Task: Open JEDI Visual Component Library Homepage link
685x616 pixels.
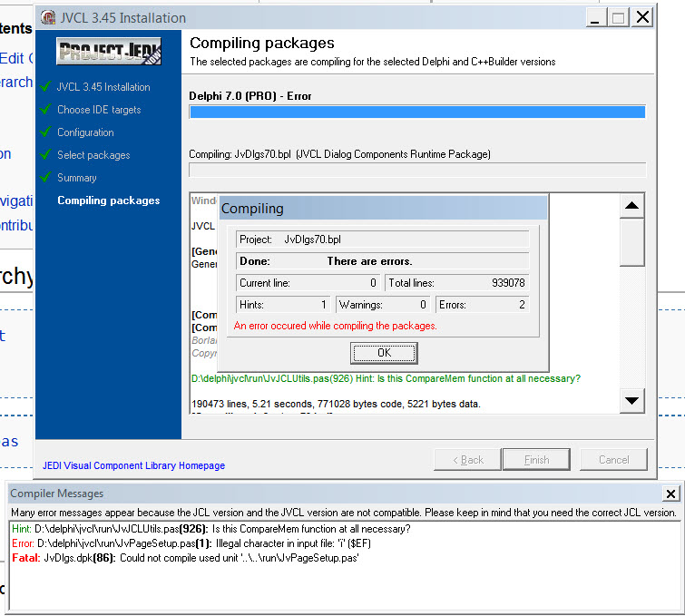Action: [133, 465]
